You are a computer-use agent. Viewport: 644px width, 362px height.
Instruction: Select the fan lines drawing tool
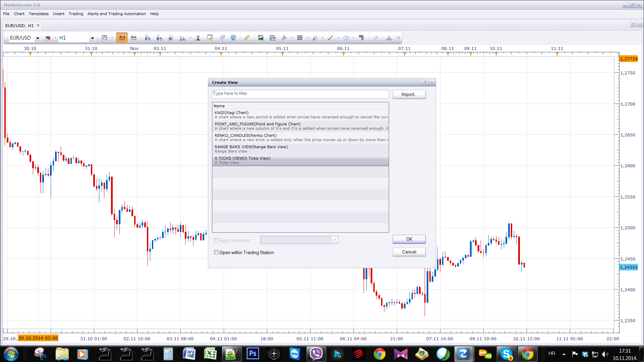tap(315, 38)
